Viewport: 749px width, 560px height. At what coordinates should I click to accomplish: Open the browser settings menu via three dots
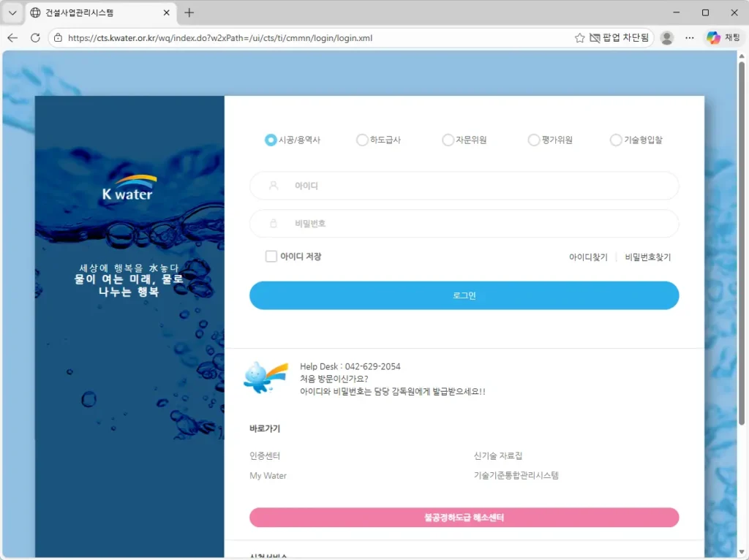[690, 37]
